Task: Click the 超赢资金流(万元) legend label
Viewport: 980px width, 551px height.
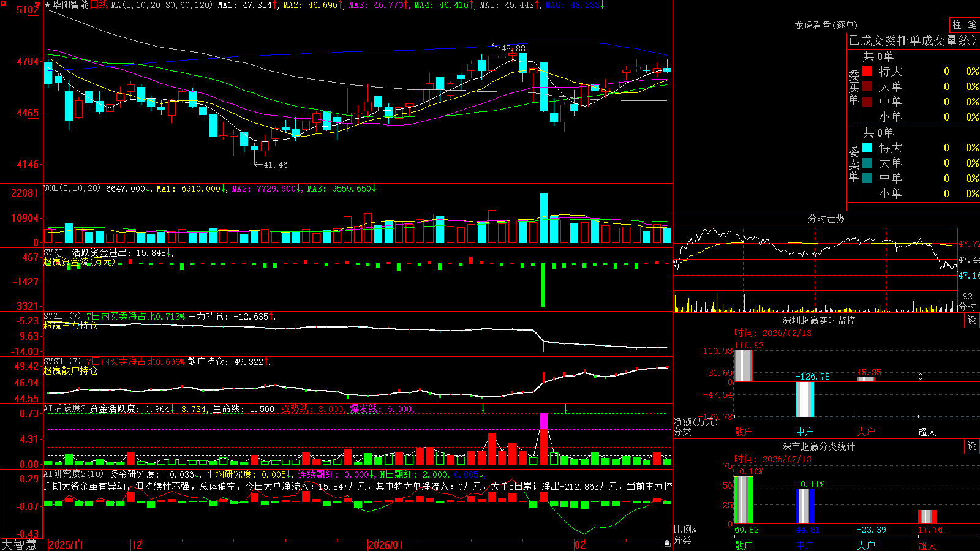Action: pyautogui.click(x=80, y=261)
